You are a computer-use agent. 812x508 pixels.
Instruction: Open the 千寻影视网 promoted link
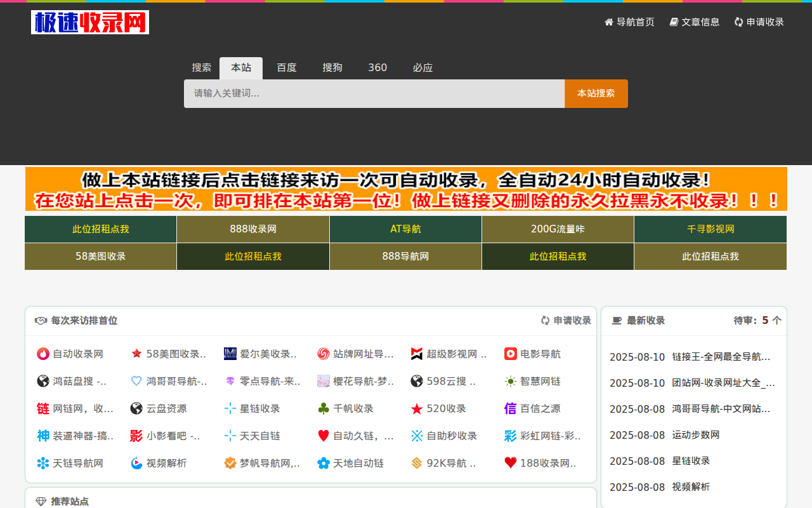point(710,229)
